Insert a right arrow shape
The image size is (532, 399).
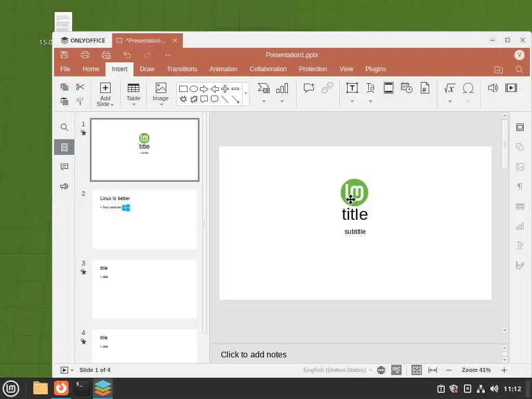click(204, 89)
